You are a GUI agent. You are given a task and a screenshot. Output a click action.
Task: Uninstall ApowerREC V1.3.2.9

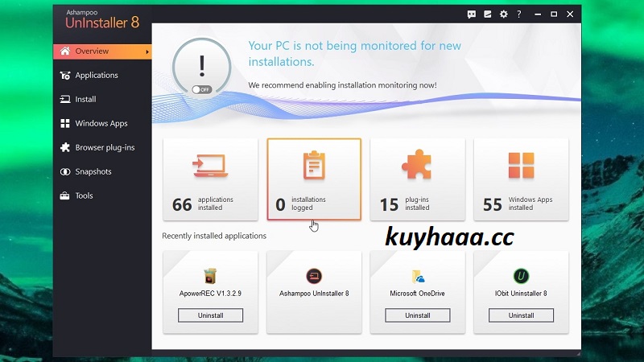pos(210,315)
